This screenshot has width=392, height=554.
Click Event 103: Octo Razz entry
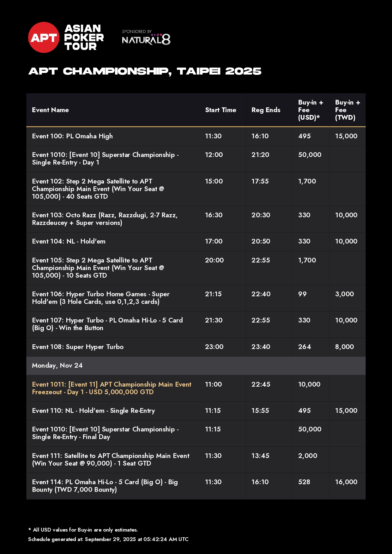(x=105, y=219)
